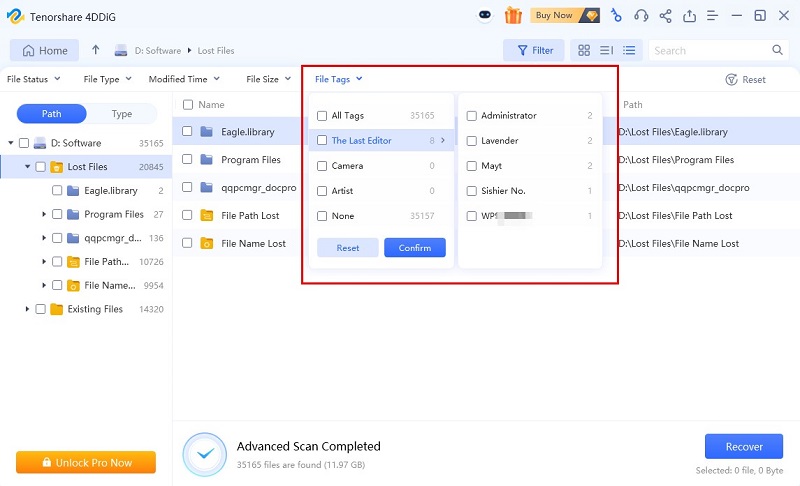Click the Eagle.library folder icon in file list
The image size is (800, 486).
click(207, 132)
